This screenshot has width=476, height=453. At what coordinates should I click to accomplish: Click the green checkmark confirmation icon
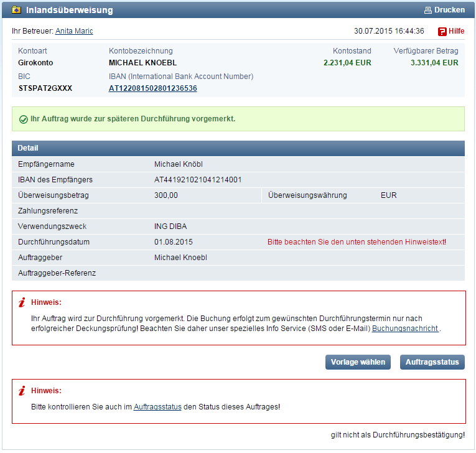[x=24, y=119]
